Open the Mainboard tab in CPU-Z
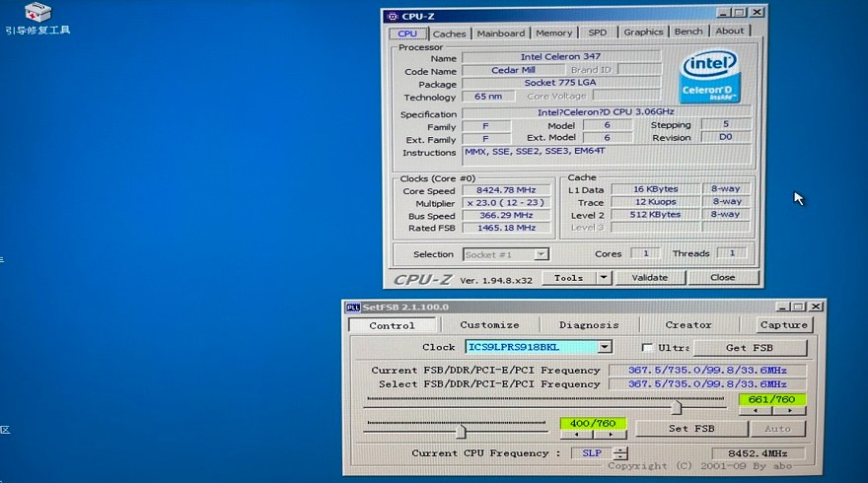The height and width of the screenshot is (483, 868). coord(500,34)
